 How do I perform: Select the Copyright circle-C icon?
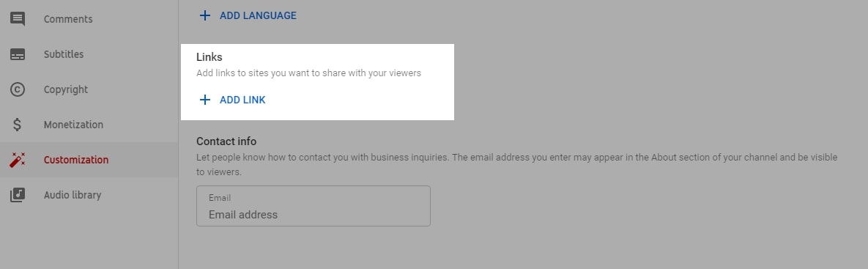click(x=17, y=89)
